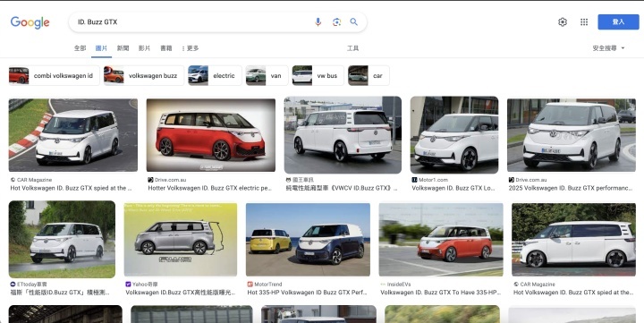Click the MotorTrend source label
This screenshot has width=644, height=323.
[x=267, y=285]
